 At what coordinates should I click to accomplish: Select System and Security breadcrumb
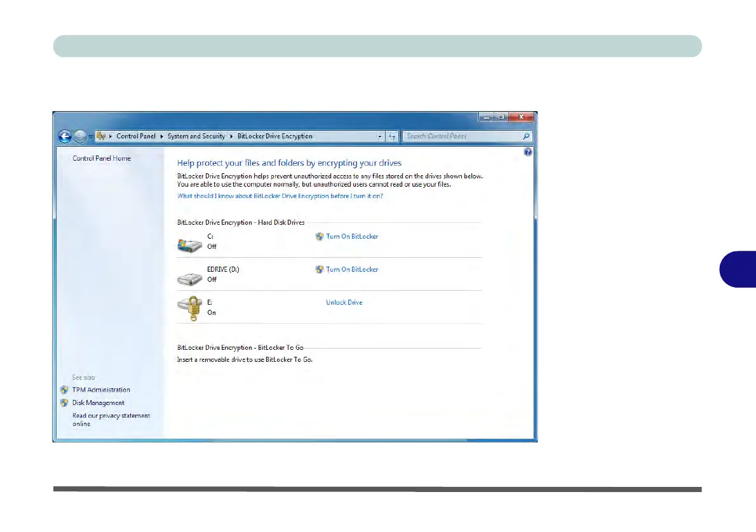point(196,136)
